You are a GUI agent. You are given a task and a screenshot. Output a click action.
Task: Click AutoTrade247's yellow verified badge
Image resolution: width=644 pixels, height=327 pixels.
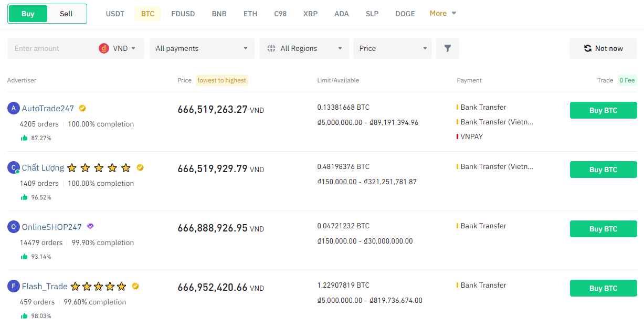tap(82, 108)
